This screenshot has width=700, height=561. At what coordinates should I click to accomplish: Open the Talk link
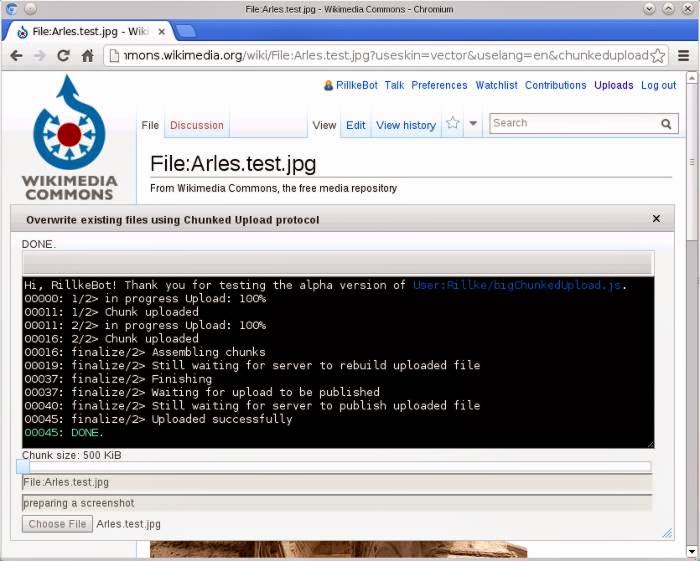tap(394, 85)
